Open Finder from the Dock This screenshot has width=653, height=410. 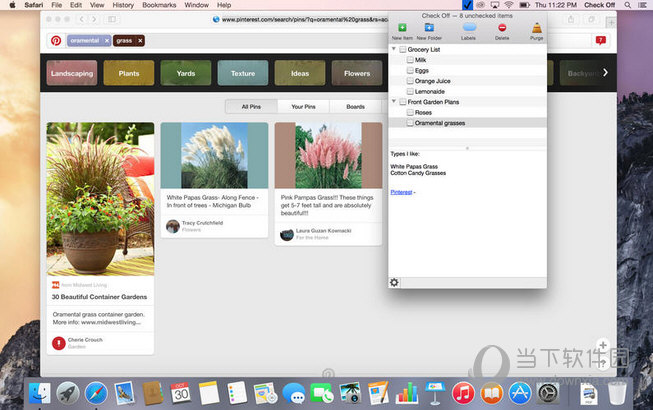click(x=40, y=393)
